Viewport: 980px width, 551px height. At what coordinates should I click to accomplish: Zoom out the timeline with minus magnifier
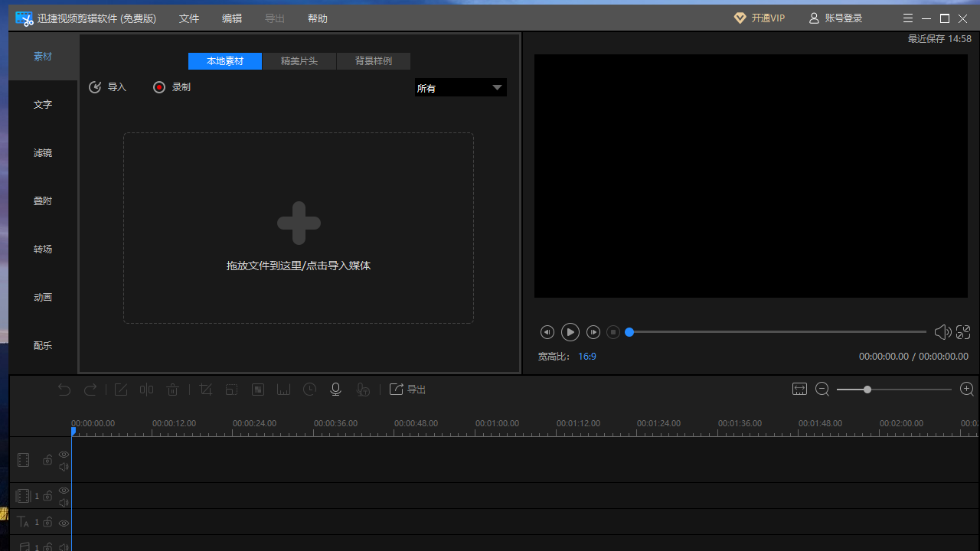pos(822,390)
